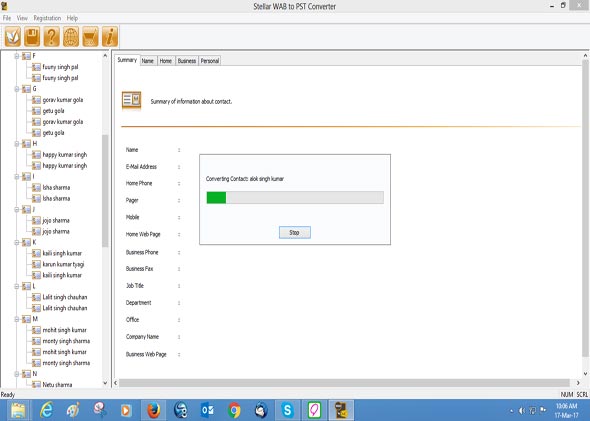Open the media player taskbar icon
This screenshot has height=421, width=590.
pyautogui.click(x=126, y=410)
